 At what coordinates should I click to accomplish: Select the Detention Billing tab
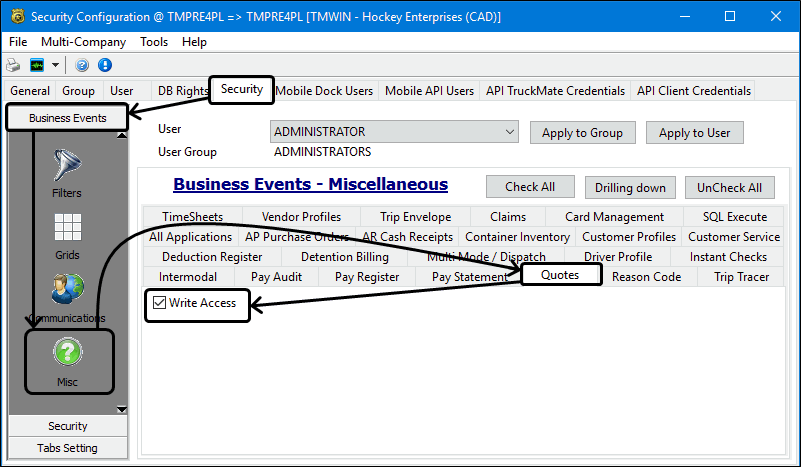pos(345,257)
